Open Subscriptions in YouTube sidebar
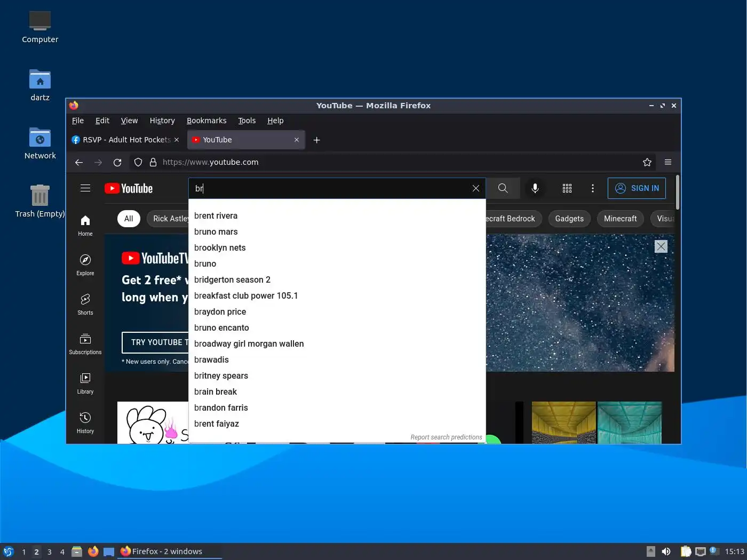The width and height of the screenshot is (747, 560). pyautogui.click(x=85, y=344)
